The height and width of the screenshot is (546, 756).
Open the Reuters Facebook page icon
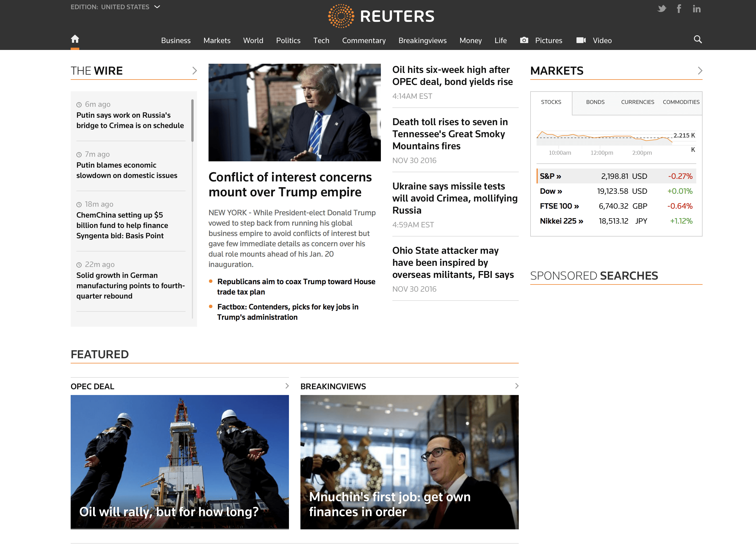(x=679, y=9)
